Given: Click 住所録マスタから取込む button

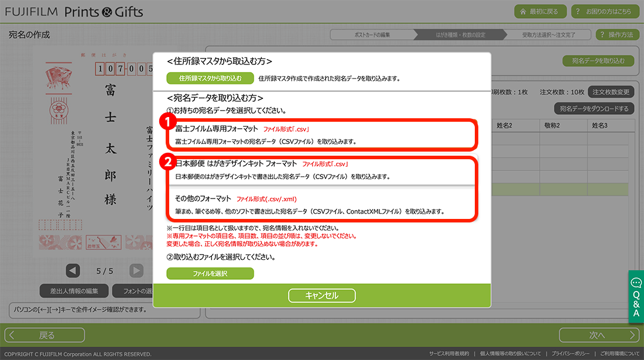Looking at the screenshot, I should coord(210,78).
